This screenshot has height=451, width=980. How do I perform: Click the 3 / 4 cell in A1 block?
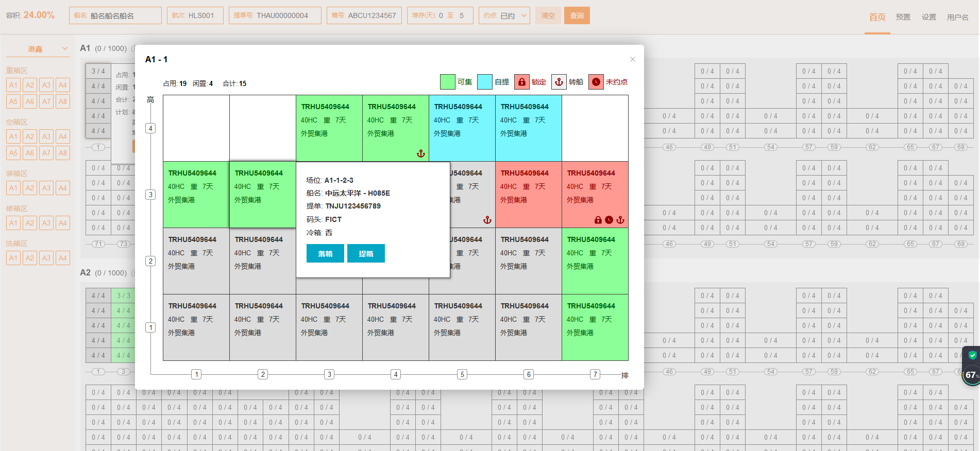point(98,71)
